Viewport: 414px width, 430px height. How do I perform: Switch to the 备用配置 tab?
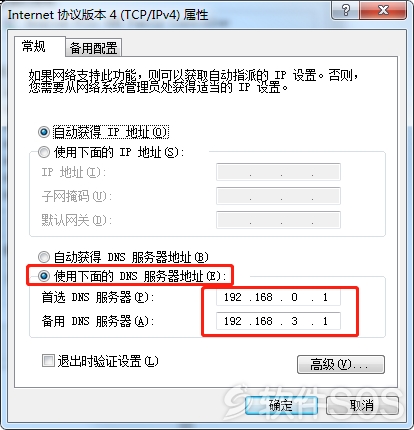[93, 48]
